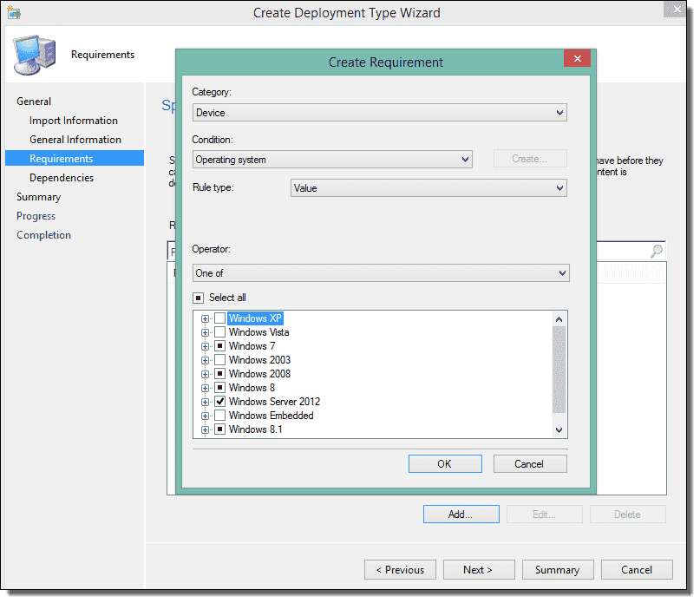The image size is (700, 603).
Task: Close the Create Requirement dialog with the red X
Action: coord(577,58)
